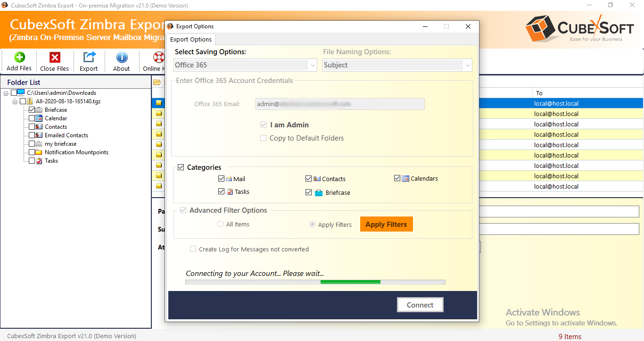This screenshot has height=341, width=644.
Task: Click the Emailed Contacts folder icon
Action: [x=39, y=135]
